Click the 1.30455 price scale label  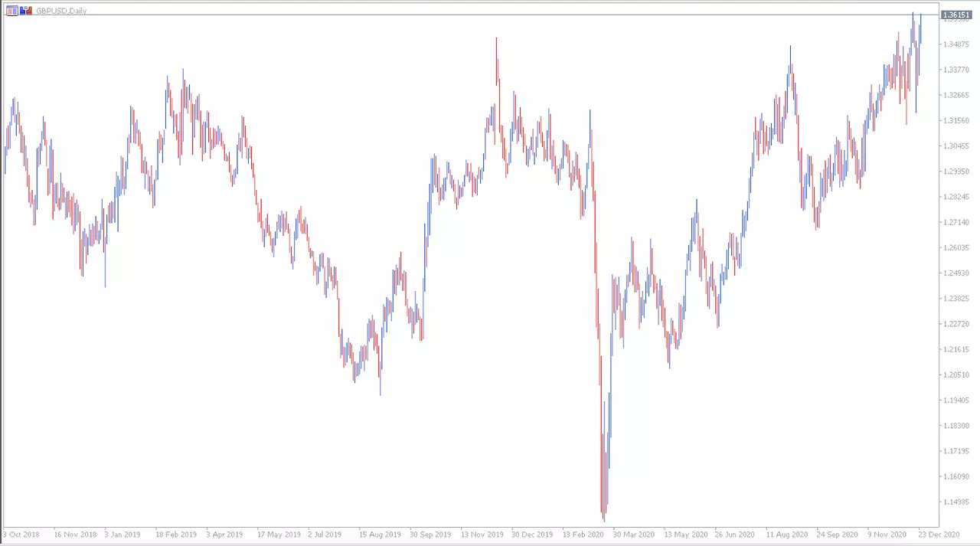(x=957, y=145)
